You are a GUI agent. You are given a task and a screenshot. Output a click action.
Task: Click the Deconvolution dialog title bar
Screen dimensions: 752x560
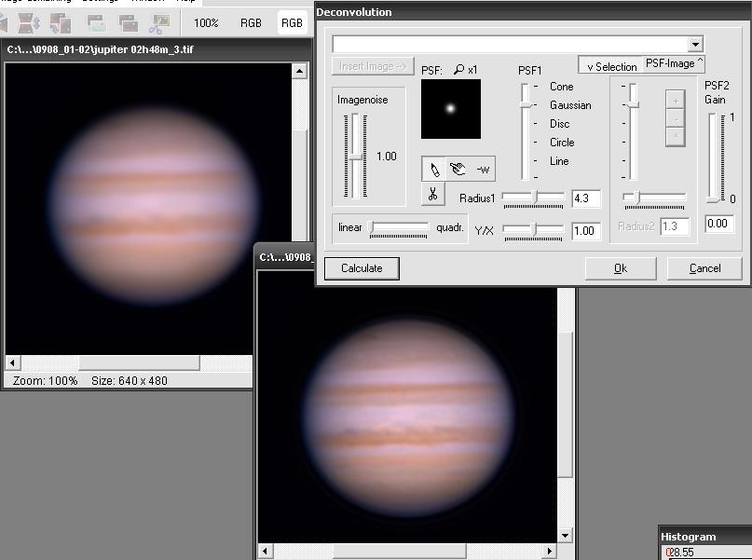coord(533,12)
